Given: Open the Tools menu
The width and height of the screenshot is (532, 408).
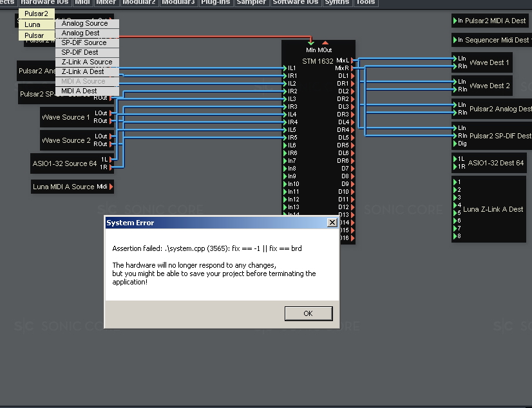Looking at the screenshot, I should (365, 3).
